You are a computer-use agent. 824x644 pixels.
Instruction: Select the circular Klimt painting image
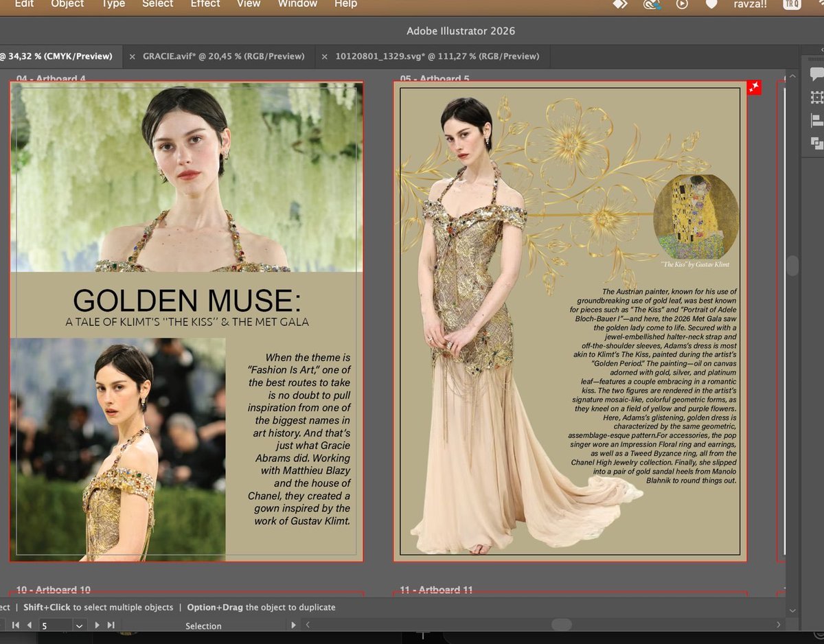(696, 217)
